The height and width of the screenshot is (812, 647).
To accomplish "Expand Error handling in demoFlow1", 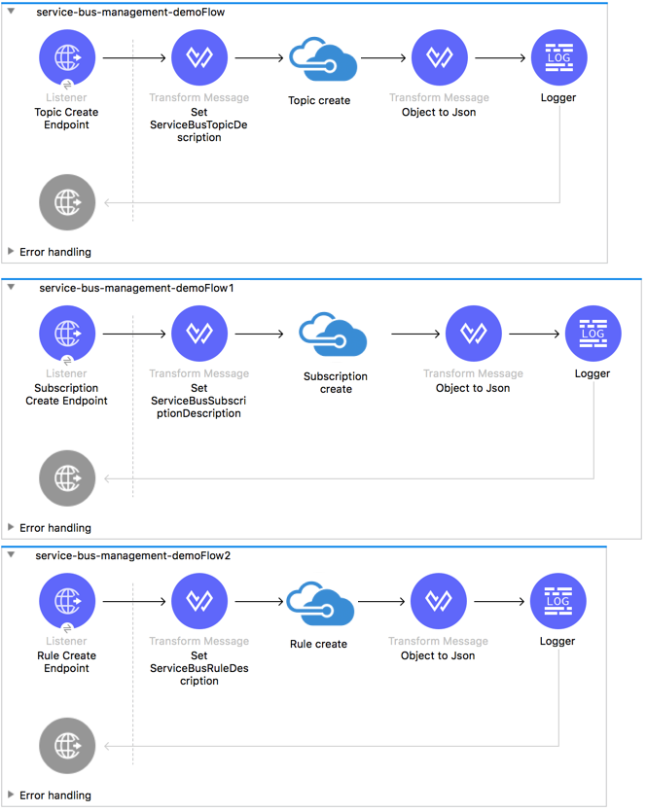I will [x=11, y=528].
